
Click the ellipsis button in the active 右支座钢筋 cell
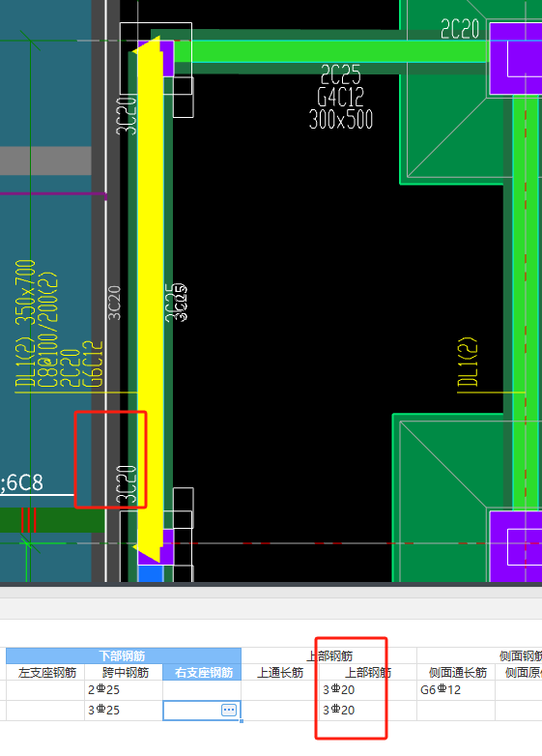click(229, 710)
